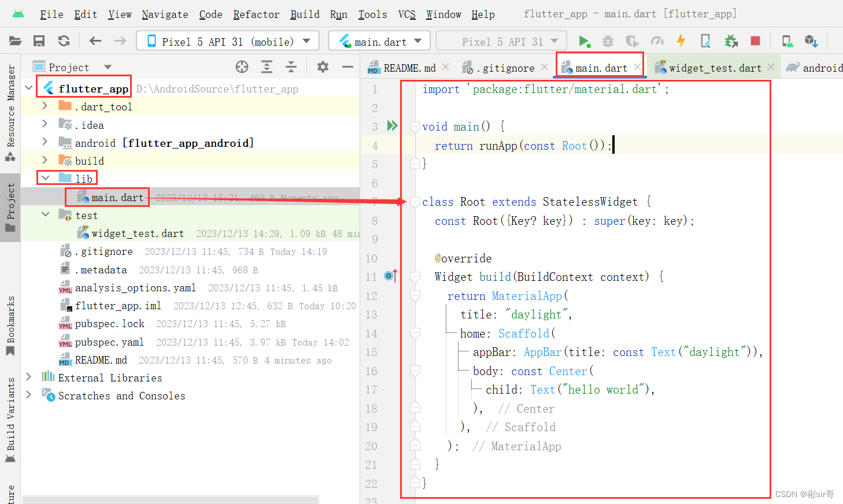This screenshot has height=504, width=843.
Task: Open the SDK Manager icon
Action: pos(811,41)
